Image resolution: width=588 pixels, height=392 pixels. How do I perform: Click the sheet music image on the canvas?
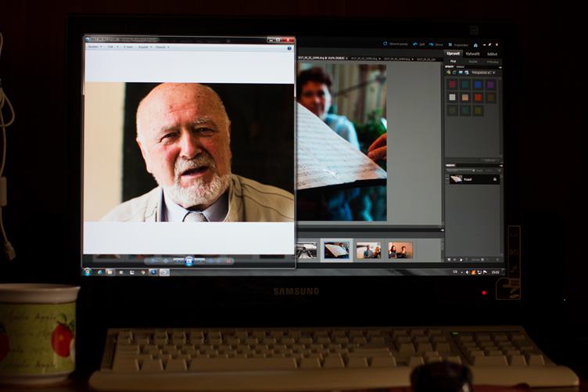click(x=342, y=142)
